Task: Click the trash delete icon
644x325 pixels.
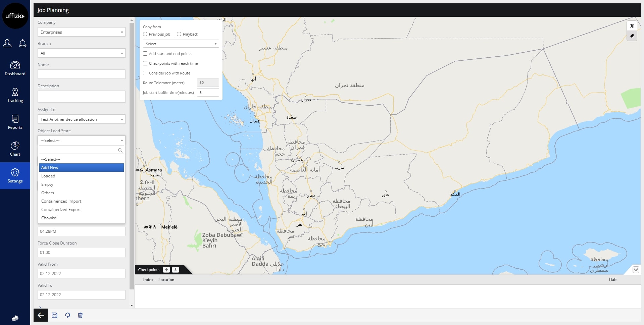Action: (80, 315)
